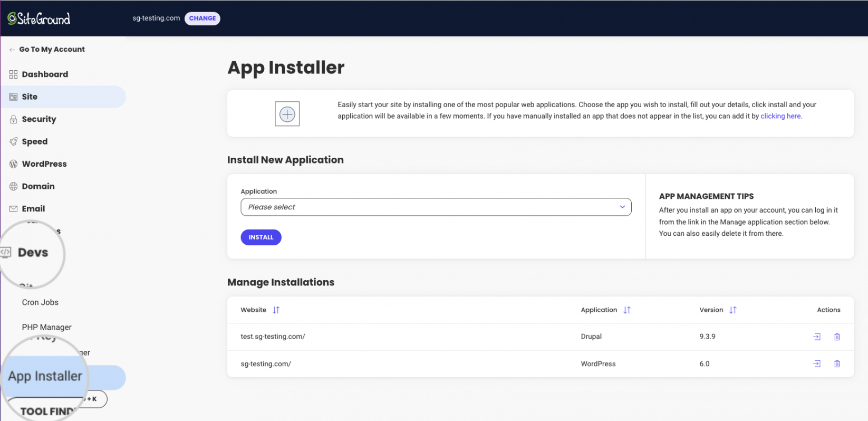Click the Actions column header

pyautogui.click(x=828, y=310)
